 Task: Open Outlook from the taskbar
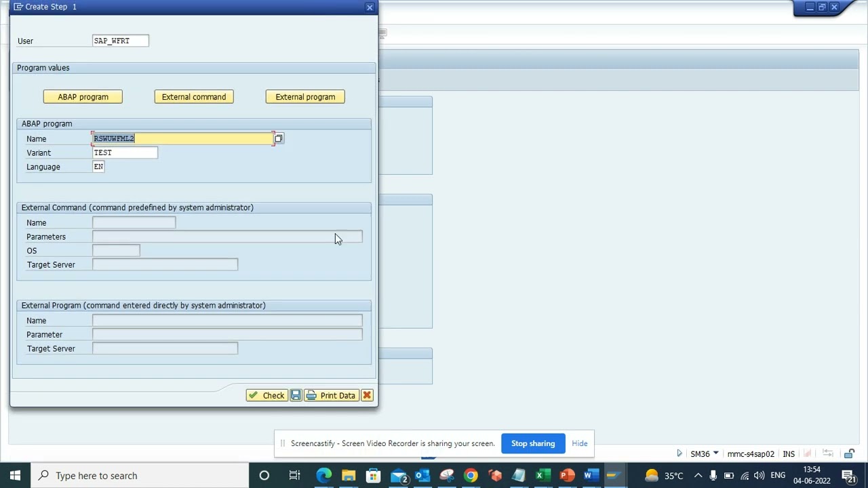[x=422, y=476]
